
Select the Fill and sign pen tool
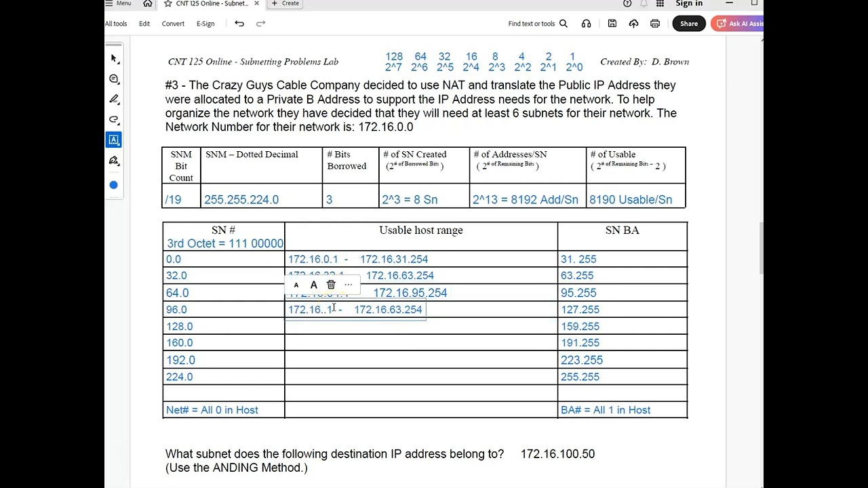tap(114, 161)
